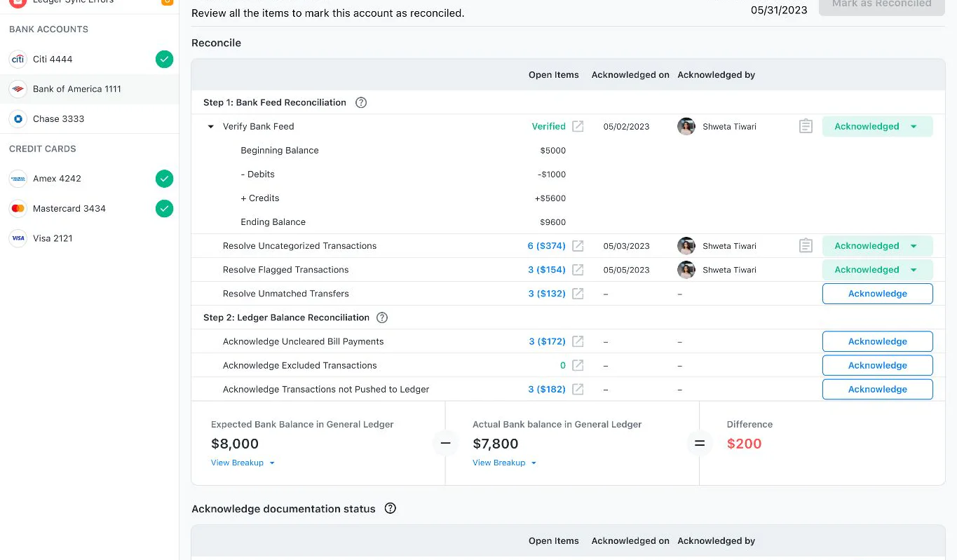Image resolution: width=957 pixels, height=560 pixels.
Task: Acknowledge Resolve Unmatched Transfers
Action: click(877, 294)
